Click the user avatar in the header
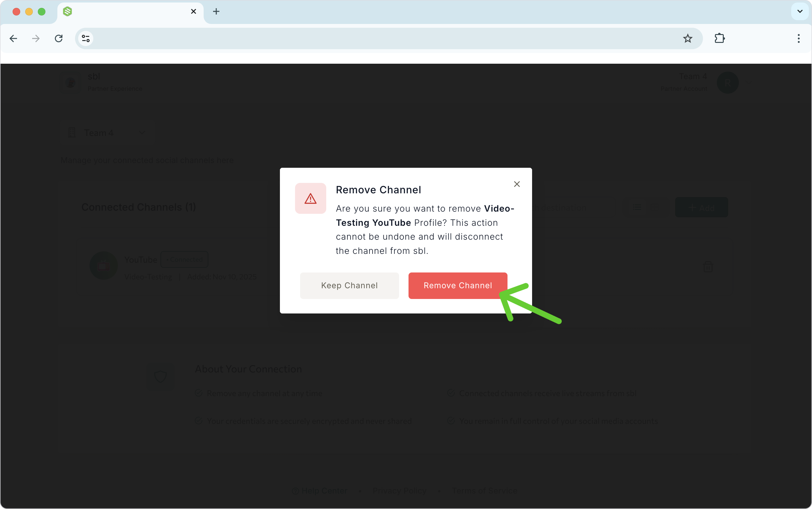This screenshot has width=812, height=509. tap(727, 83)
